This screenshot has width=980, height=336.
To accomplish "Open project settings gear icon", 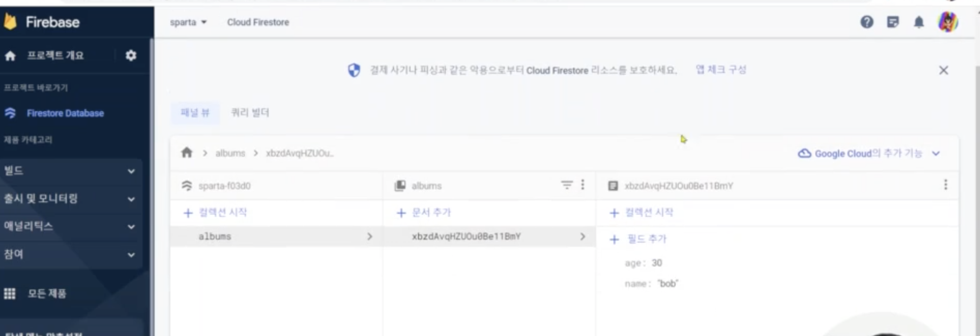I will pyautogui.click(x=131, y=55).
